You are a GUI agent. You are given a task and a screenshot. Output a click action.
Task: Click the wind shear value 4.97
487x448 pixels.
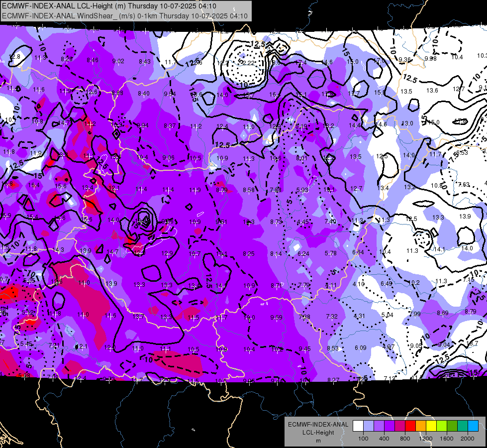[388, 346]
